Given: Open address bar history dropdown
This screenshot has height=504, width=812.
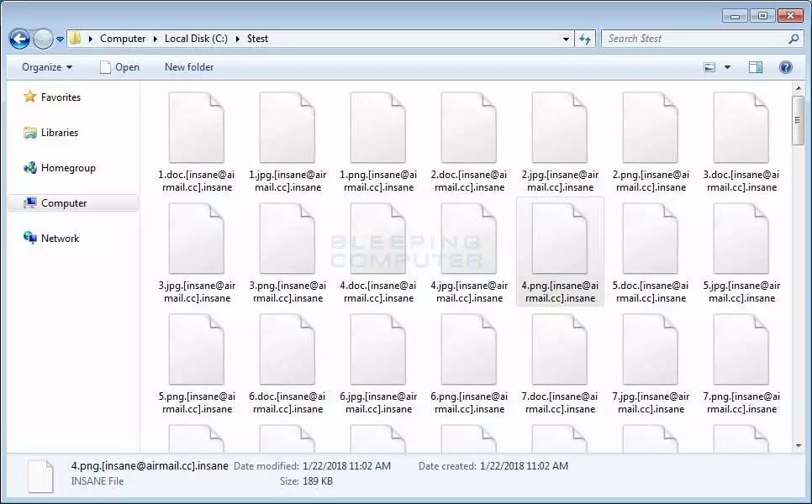Looking at the screenshot, I should point(566,39).
